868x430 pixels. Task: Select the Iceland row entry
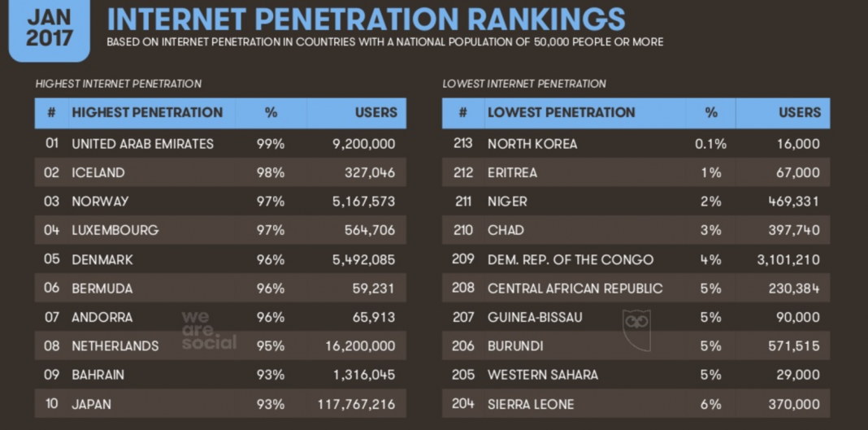tap(220, 172)
